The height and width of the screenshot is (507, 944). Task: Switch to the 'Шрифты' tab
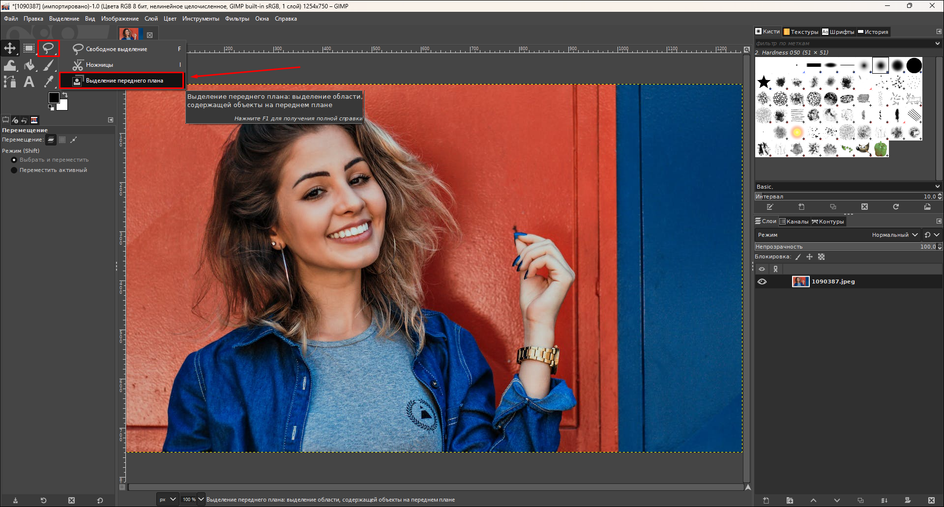838,31
